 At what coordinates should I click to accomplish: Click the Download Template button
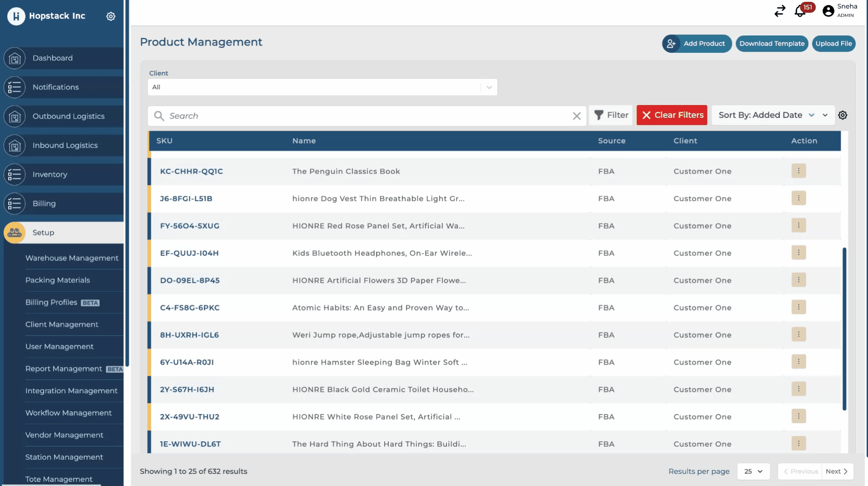(x=772, y=44)
